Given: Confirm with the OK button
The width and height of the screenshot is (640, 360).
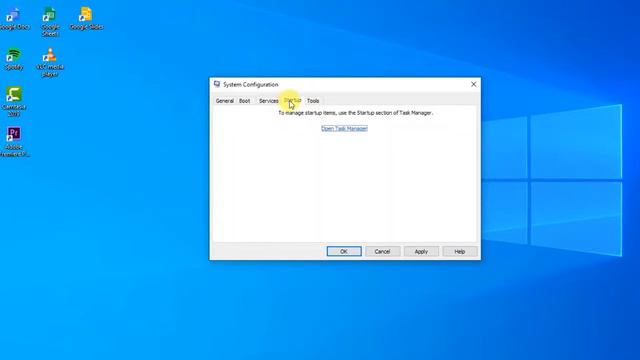Looking at the screenshot, I should (x=344, y=251).
